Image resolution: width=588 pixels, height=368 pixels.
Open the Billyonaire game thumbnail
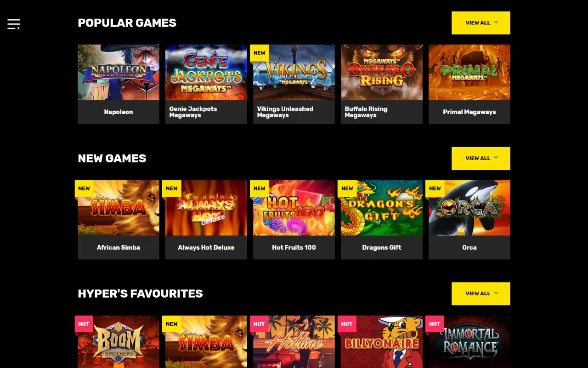382,342
